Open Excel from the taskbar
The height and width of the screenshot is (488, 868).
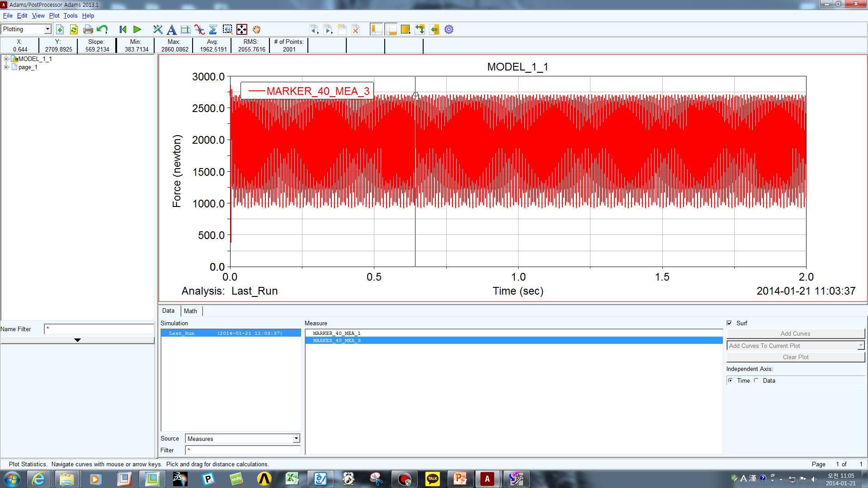[x=292, y=479]
